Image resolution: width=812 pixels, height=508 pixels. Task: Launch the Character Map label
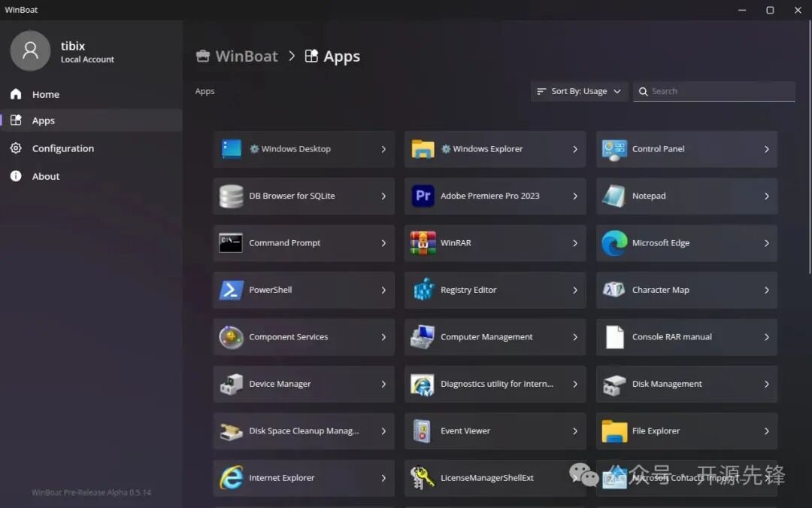point(660,290)
